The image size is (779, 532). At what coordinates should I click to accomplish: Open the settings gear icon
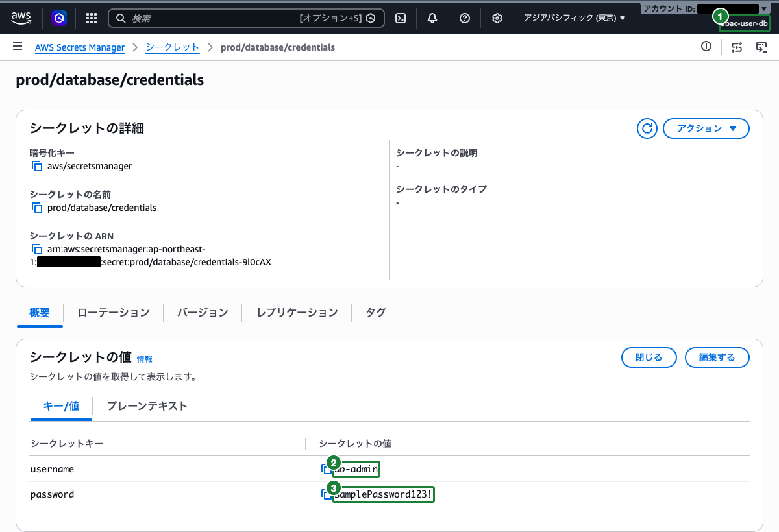point(497,18)
